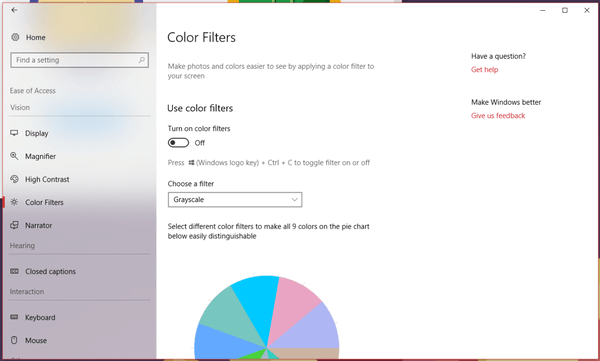Click the Choose a filter label
Viewport: 600px width, 361px height.
(x=191, y=184)
